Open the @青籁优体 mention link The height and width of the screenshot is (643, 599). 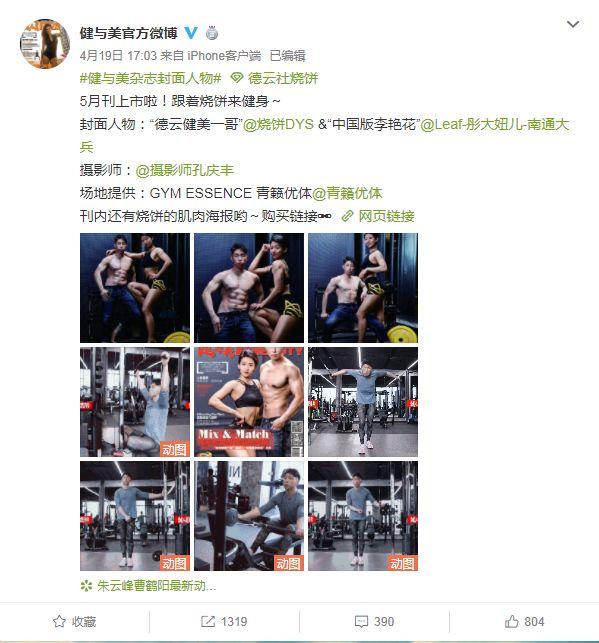347,193
